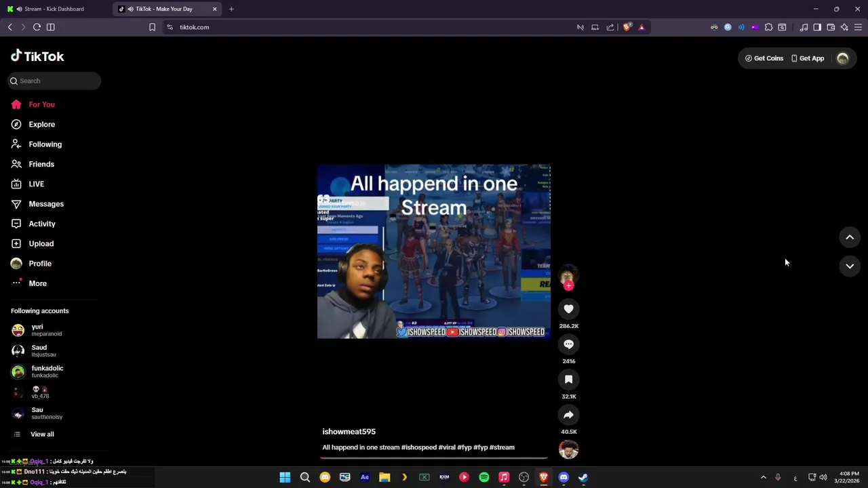Share the video with the arrow icon

pyautogui.click(x=568, y=415)
